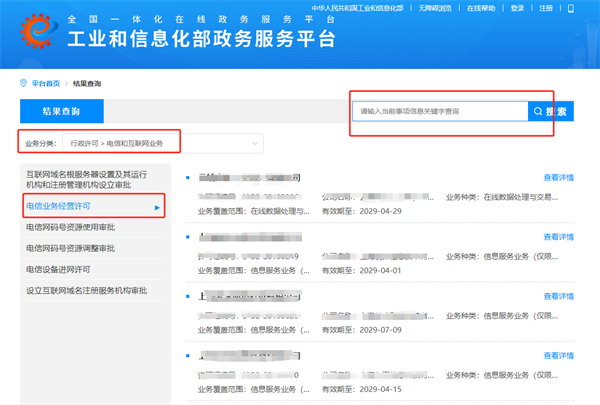Viewport: 600px width, 405px height.
Task: Open 在线帮助 link
Action: click(x=481, y=8)
